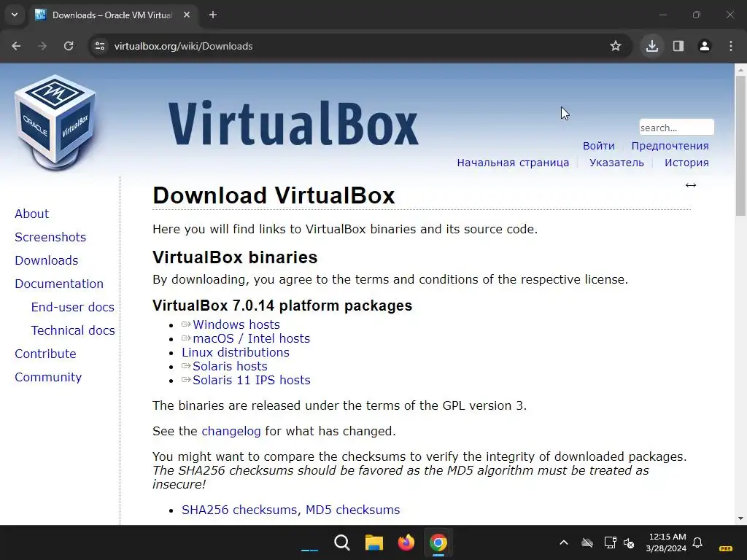Click the scrollbar up arrow
The height and width of the screenshot is (560, 747).
740,69
